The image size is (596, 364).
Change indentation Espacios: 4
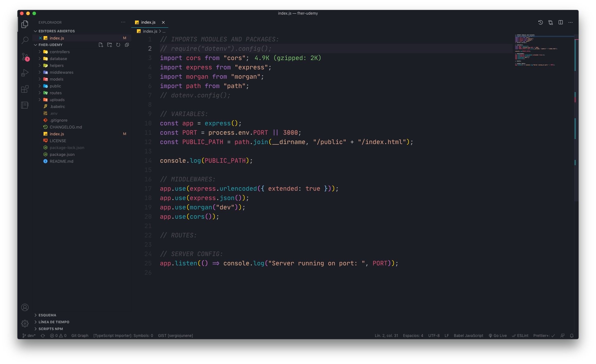413,336
